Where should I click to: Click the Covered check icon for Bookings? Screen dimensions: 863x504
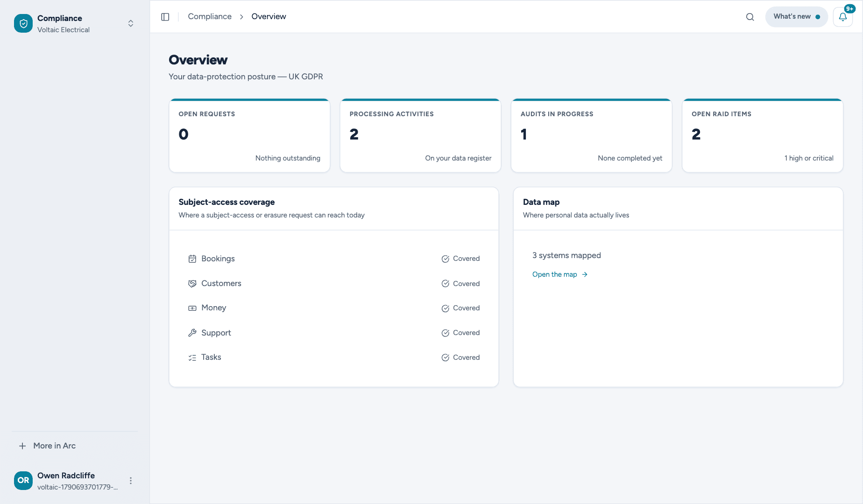pos(446,259)
